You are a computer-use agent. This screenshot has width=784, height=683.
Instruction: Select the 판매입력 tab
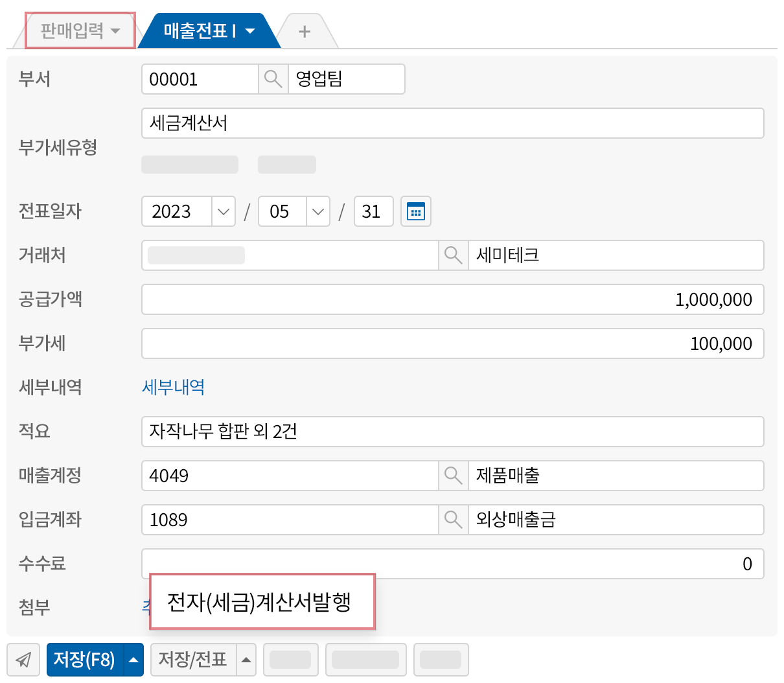[x=71, y=30]
